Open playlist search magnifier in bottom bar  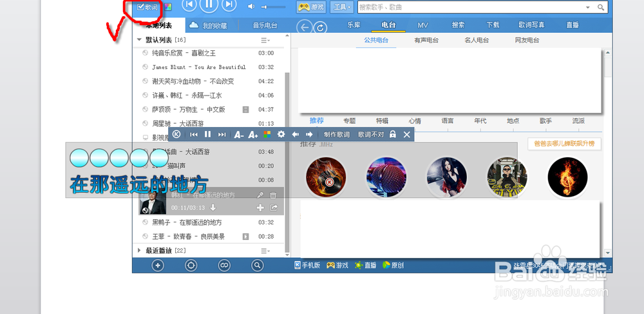coord(257,266)
